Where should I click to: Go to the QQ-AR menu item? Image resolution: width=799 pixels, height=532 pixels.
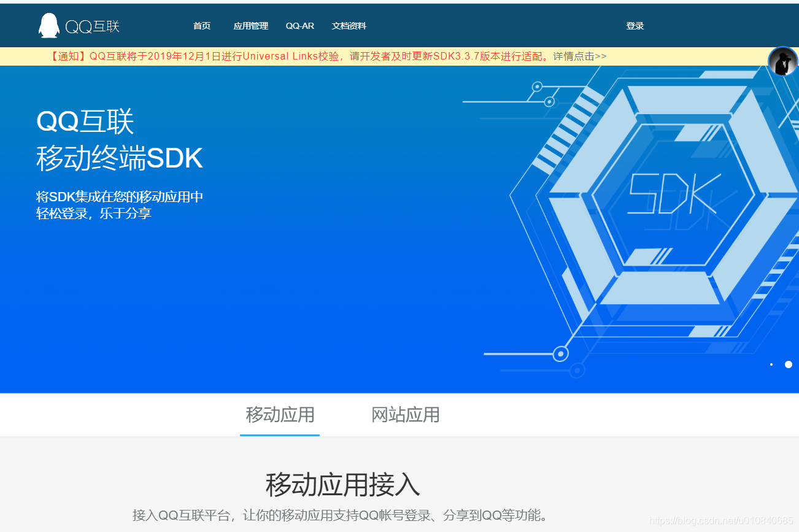(x=300, y=26)
